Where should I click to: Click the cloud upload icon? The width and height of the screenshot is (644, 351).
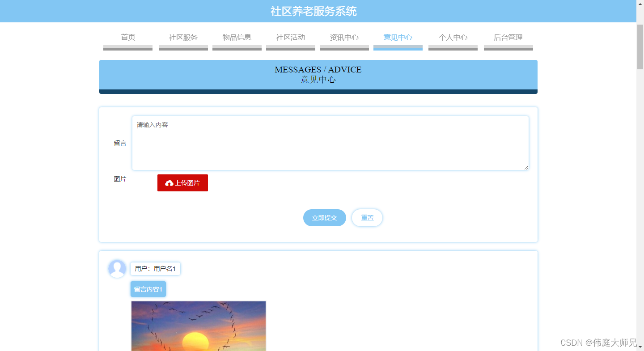click(x=169, y=183)
